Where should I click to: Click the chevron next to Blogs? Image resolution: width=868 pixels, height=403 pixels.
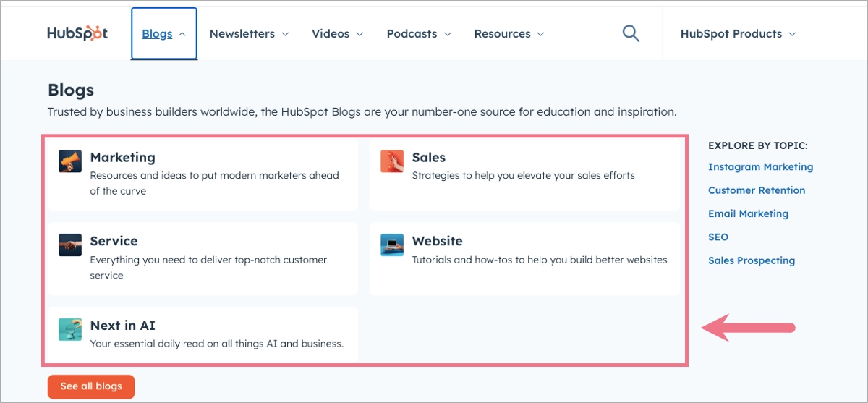pyautogui.click(x=182, y=34)
